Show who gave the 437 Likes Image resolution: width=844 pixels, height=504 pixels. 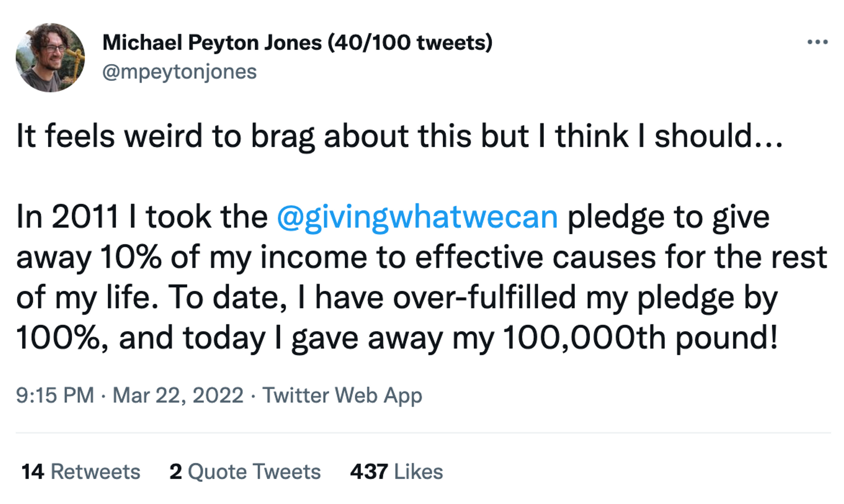(397, 472)
